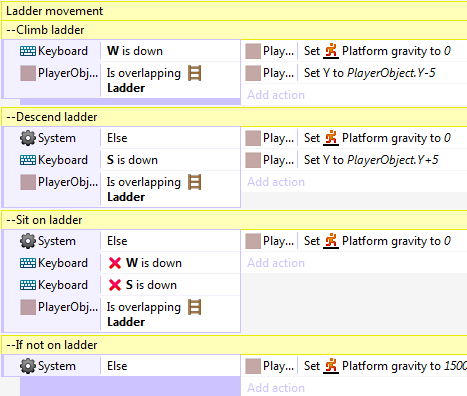Click 'Add action' under Climb ladder actions
Viewport: 467px width, 396px height.
point(276,95)
